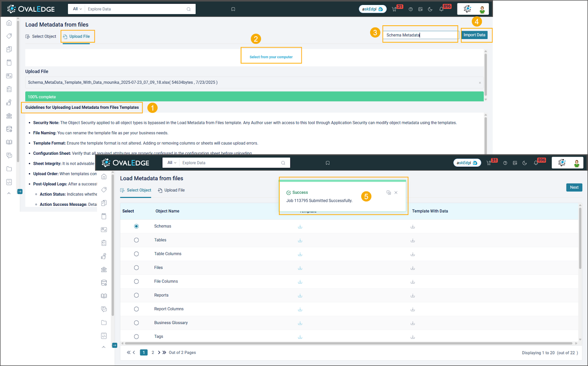Image resolution: width=588 pixels, height=366 pixels.
Task: Select the Schemas radio button
Action: (x=136, y=226)
